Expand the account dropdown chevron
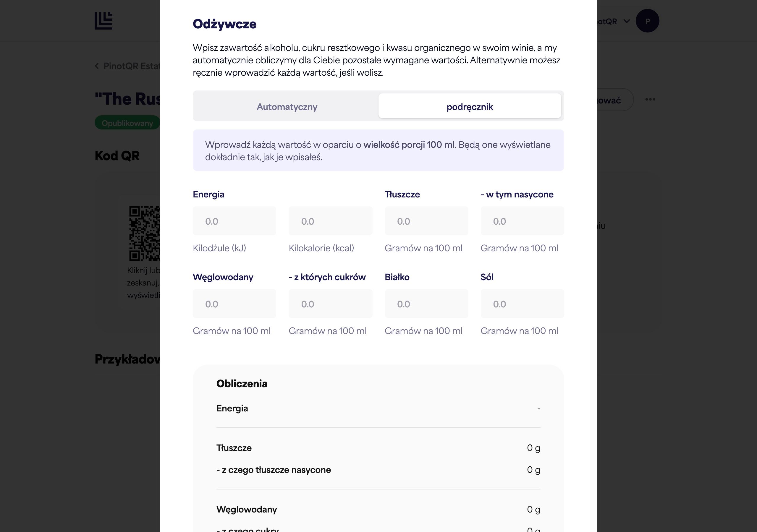 pyautogui.click(x=626, y=21)
